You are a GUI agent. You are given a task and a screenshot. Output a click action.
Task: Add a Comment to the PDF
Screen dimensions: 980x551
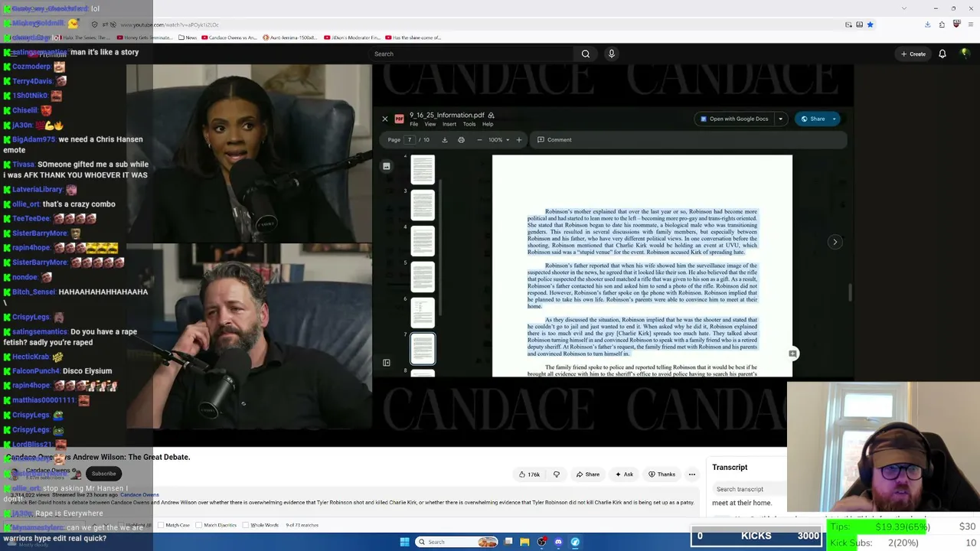pos(555,140)
